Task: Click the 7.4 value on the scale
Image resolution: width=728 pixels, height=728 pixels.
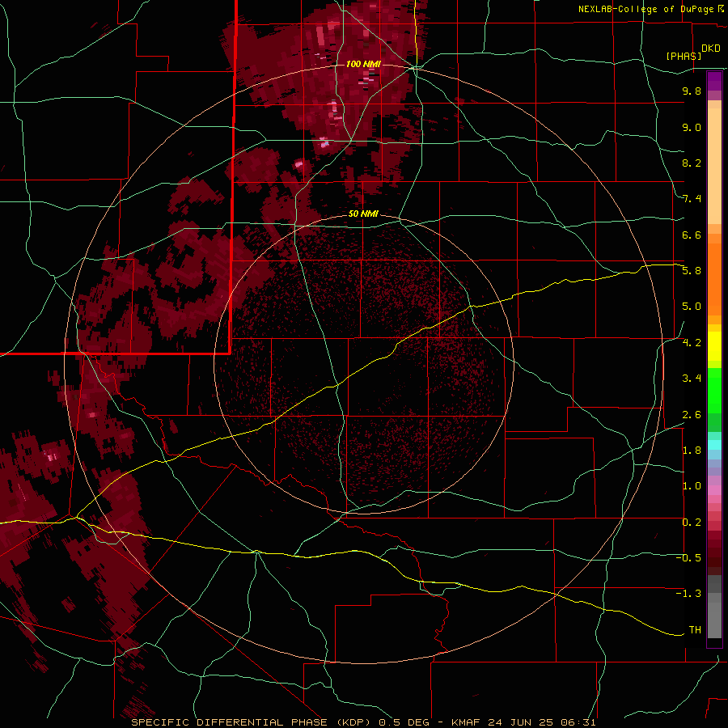Action: [x=692, y=199]
